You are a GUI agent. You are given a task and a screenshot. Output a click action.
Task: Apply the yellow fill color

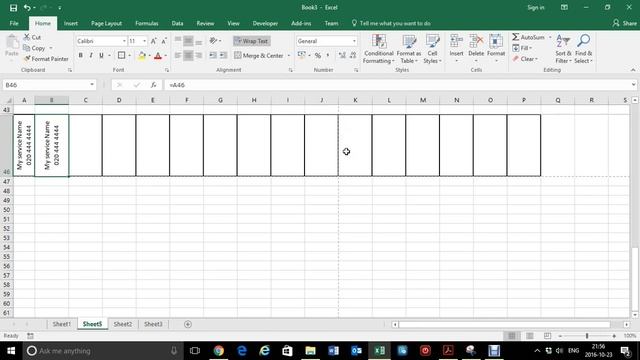[142, 56]
